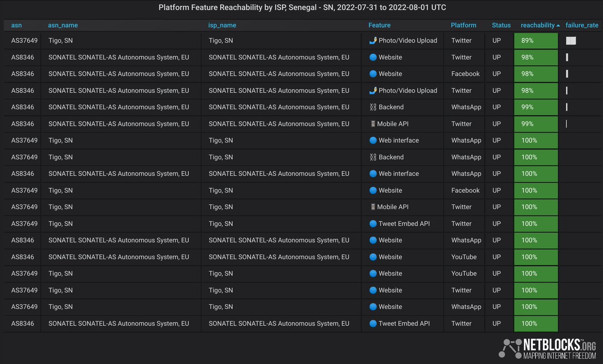603x364 pixels.
Task: Open the panel title Platform Feature Reachability
Action: click(302, 8)
